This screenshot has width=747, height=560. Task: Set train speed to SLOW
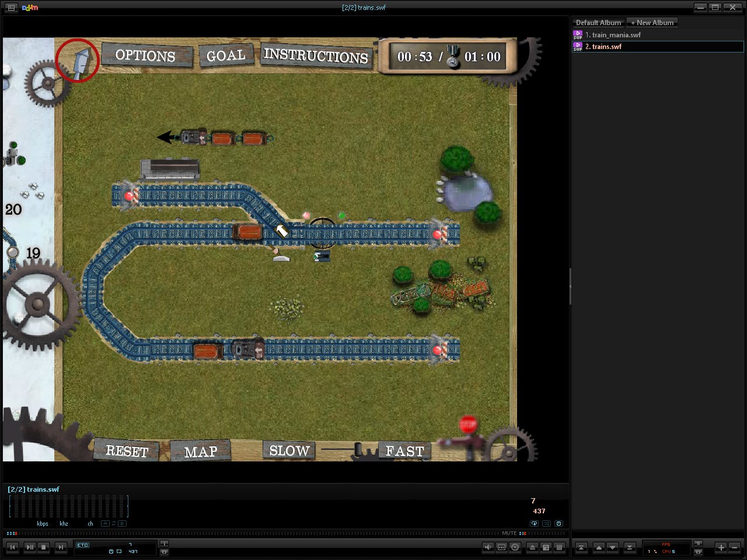click(289, 450)
